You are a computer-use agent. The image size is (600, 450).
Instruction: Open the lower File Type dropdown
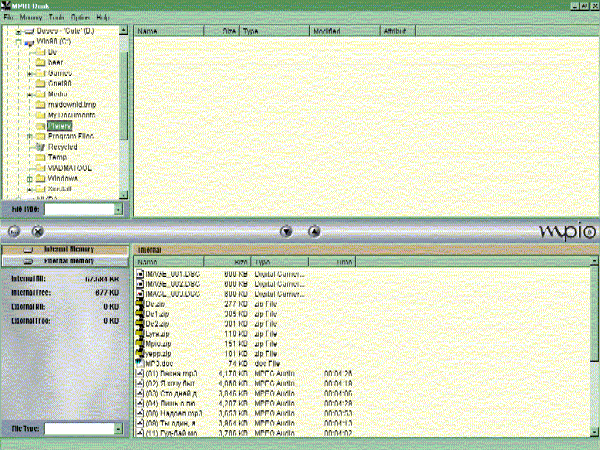(118, 429)
